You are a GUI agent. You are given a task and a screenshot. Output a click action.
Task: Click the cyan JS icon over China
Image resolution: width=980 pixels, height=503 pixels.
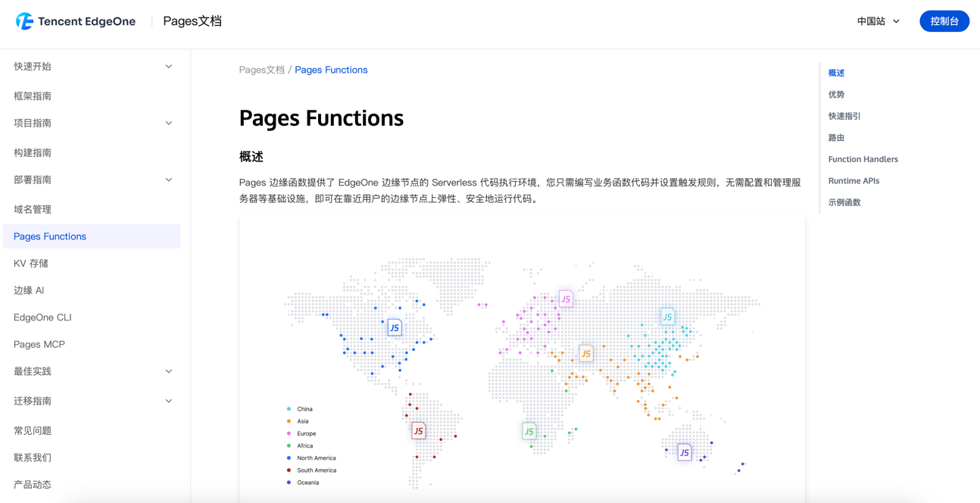667,317
